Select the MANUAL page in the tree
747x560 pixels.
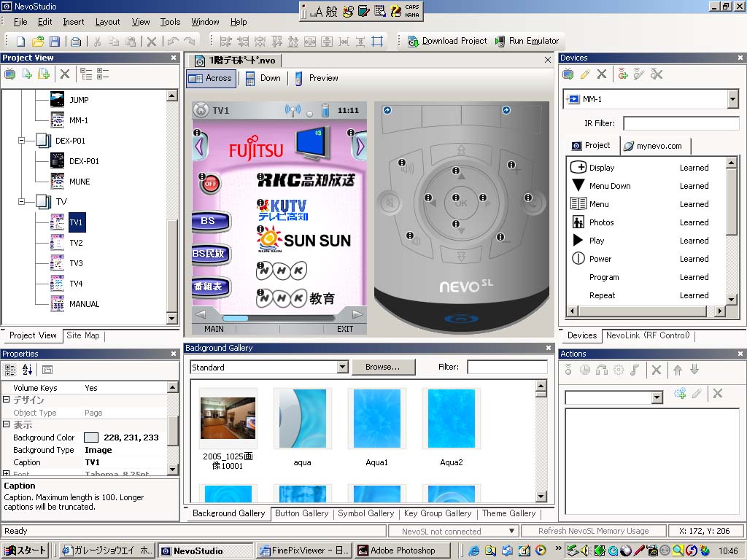click(x=85, y=304)
